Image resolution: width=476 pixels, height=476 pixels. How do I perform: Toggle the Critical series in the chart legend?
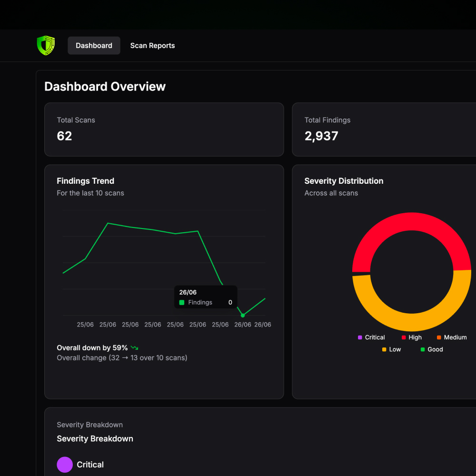point(371,337)
